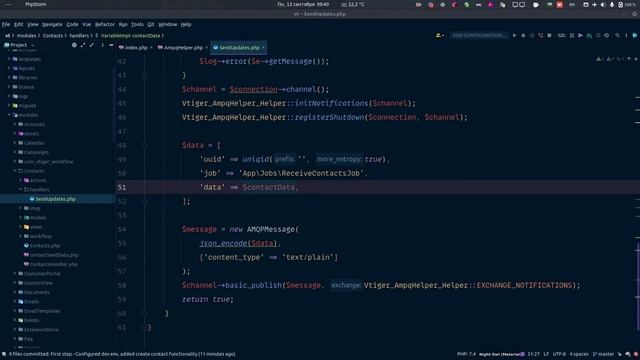Open the Tools menu
Screen dimensions: 640x360
137,24
